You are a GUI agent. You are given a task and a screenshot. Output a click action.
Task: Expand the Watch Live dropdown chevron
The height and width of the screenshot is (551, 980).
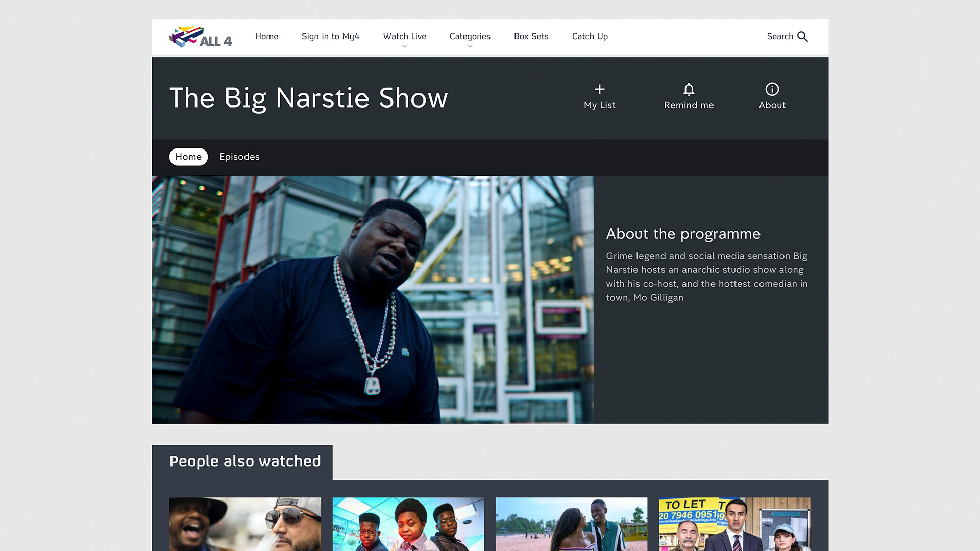coord(405,46)
